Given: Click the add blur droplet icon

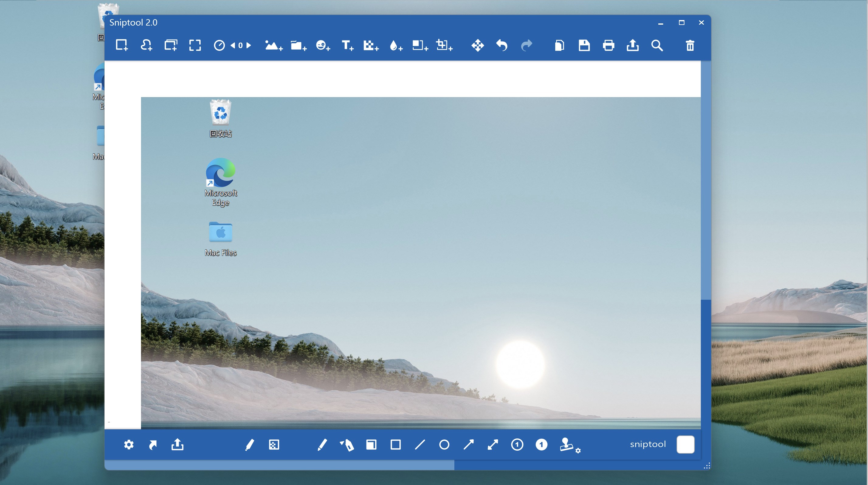Looking at the screenshot, I should [396, 45].
